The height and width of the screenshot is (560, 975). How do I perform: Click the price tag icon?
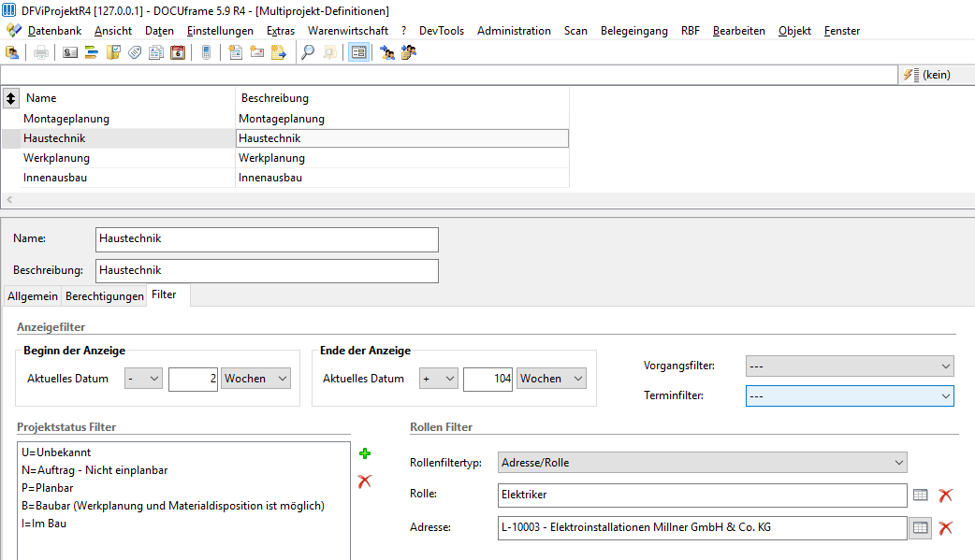click(135, 53)
